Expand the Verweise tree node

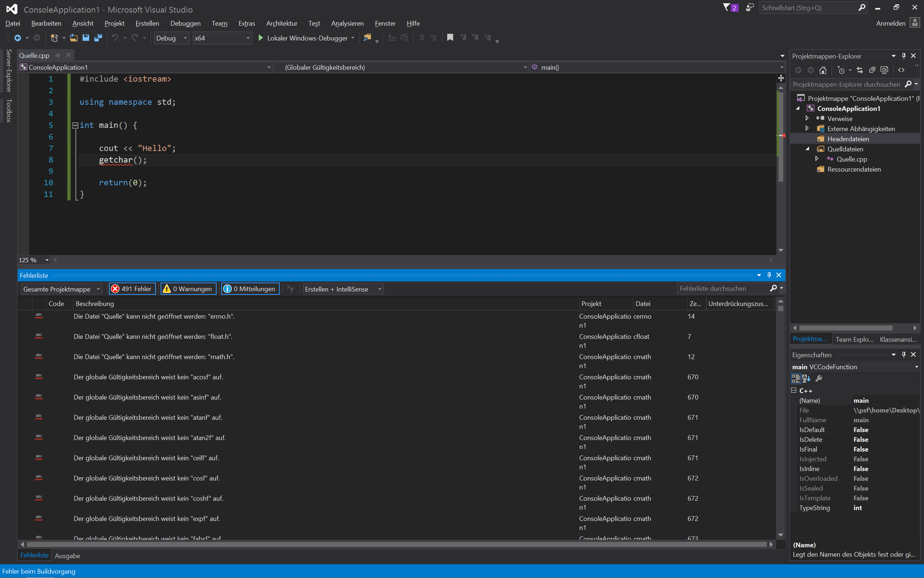(807, 118)
